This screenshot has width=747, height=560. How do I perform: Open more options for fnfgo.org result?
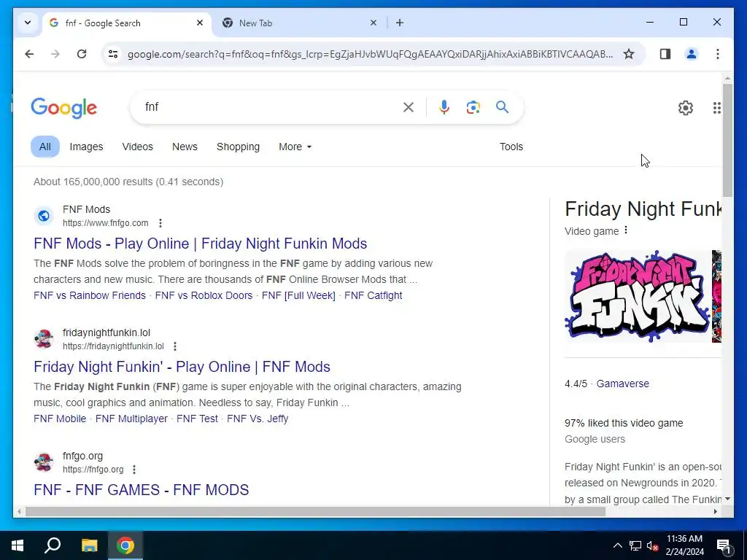[134, 470]
